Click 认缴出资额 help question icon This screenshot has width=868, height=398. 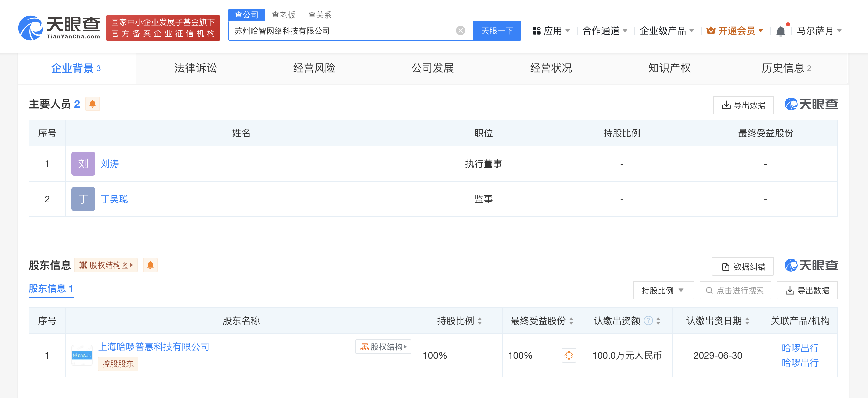pyautogui.click(x=648, y=320)
